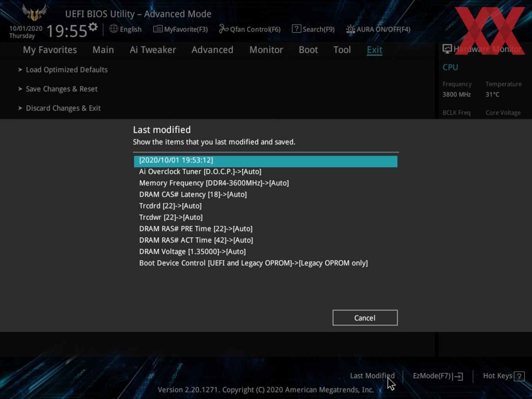This screenshot has height=399, width=532.
Task: Click the Qfan Control fan icon
Action: click(223, 29)
